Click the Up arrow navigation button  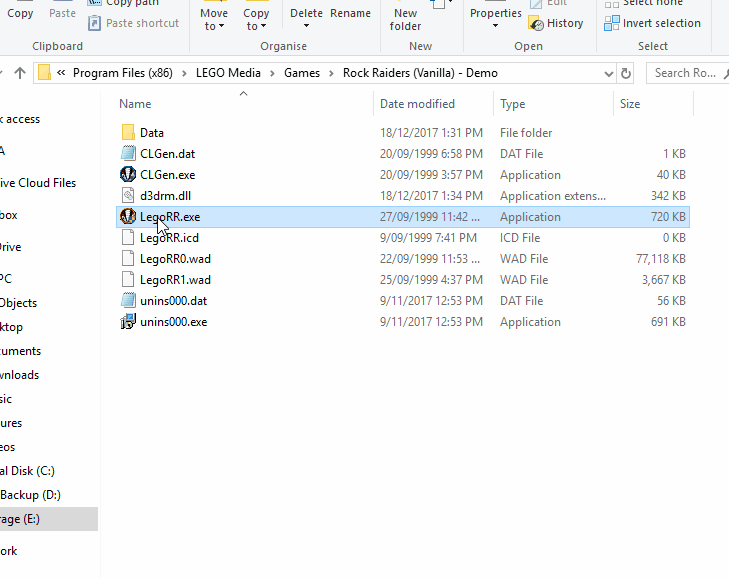click(x=20, y=73)
